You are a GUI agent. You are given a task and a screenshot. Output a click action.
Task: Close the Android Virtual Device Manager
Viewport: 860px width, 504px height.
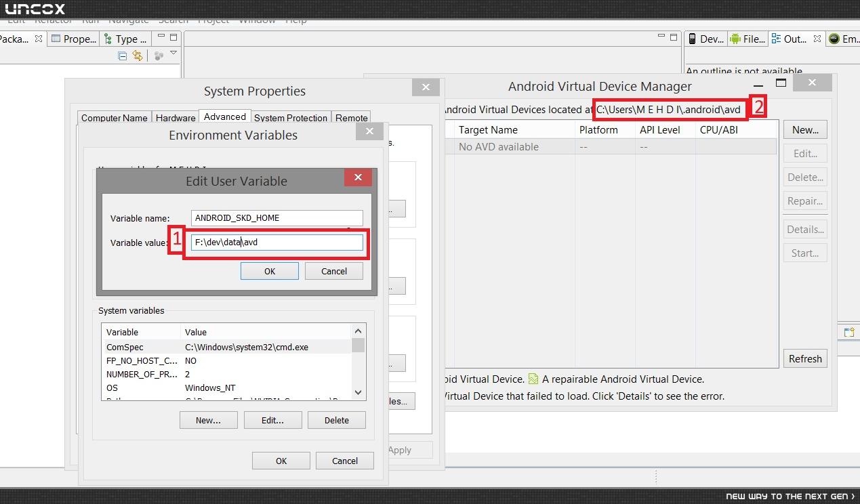click(x=812, y=83)
